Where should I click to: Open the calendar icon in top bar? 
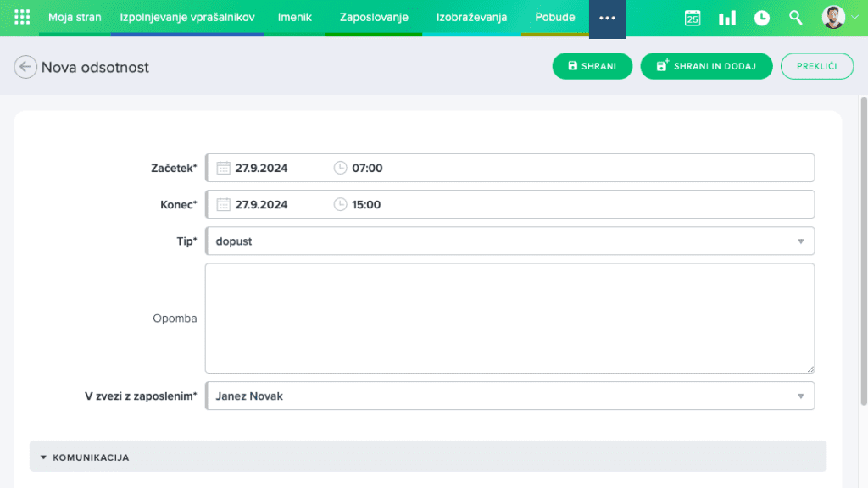pyautogui.click(x=693, y=18)
